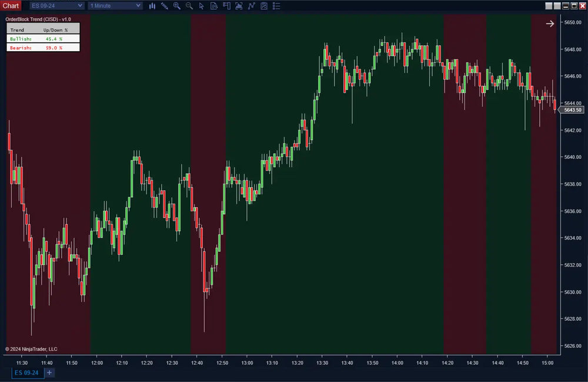Open the Chart menu
The width and height of the screenshot is (588, 382).
tap(10, 5)
